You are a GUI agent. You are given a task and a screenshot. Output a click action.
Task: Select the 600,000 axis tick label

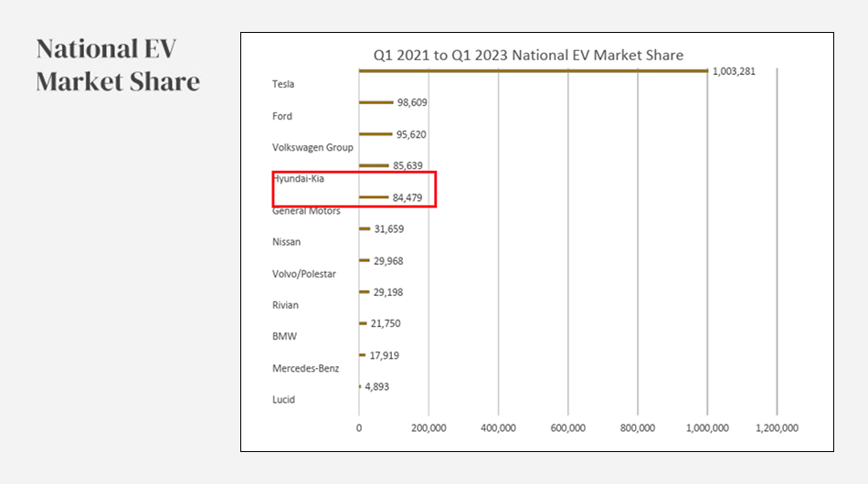(x=568, y=428)
